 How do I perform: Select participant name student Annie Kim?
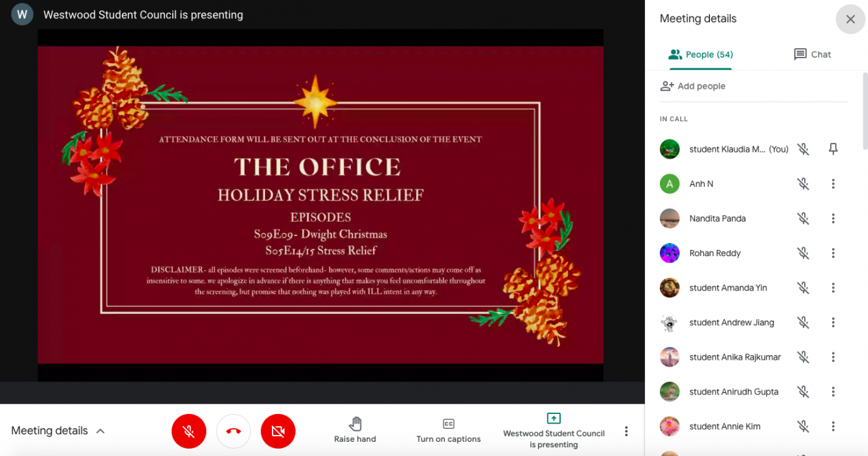[x=724, y=426]
